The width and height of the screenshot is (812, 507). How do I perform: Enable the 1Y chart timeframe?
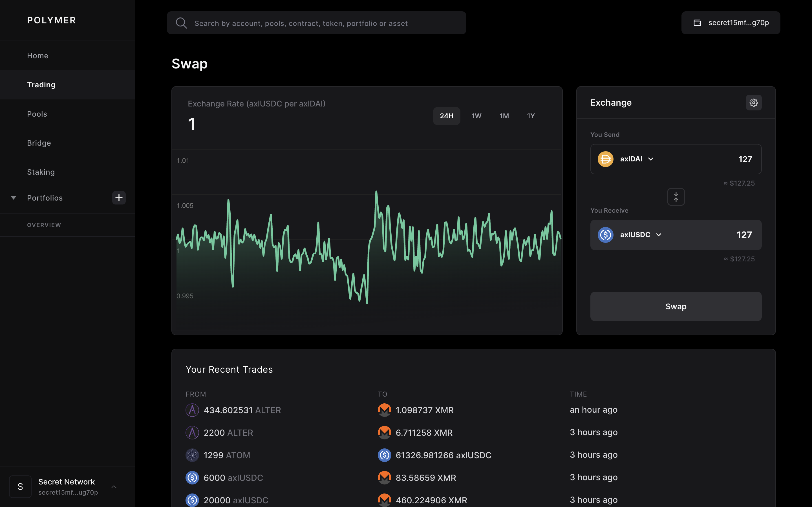(x=531, y=116)
